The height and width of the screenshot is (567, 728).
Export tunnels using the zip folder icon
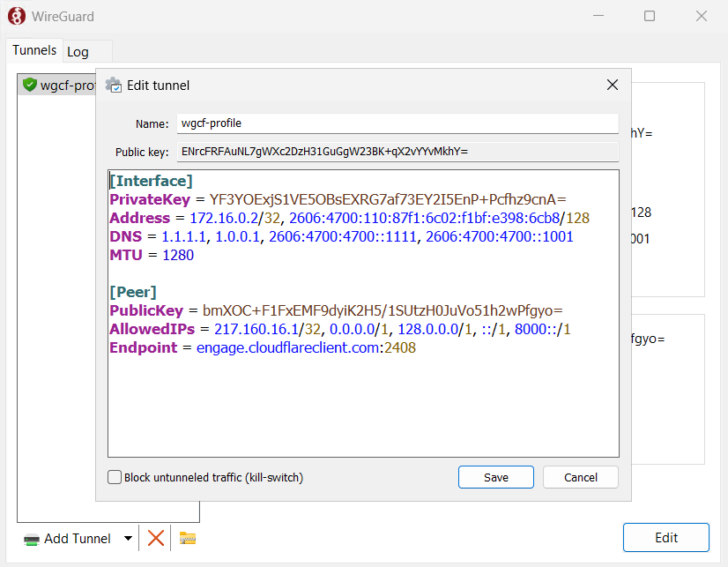(x=188, y=538)
